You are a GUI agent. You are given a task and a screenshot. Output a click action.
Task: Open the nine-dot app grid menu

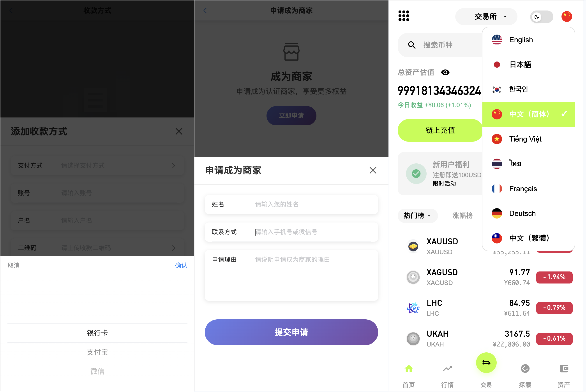click(404, 16)
